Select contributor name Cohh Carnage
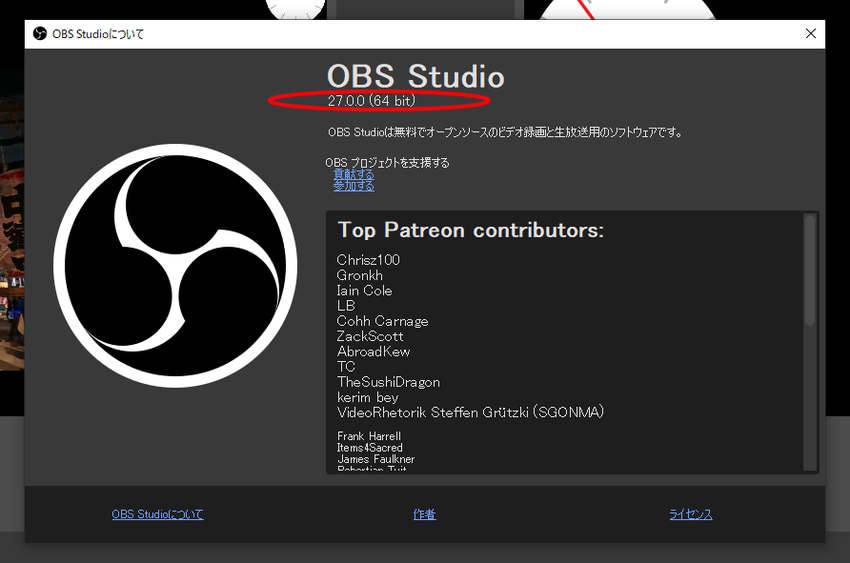Screen dimensions: 850x563 click(382, 321)
